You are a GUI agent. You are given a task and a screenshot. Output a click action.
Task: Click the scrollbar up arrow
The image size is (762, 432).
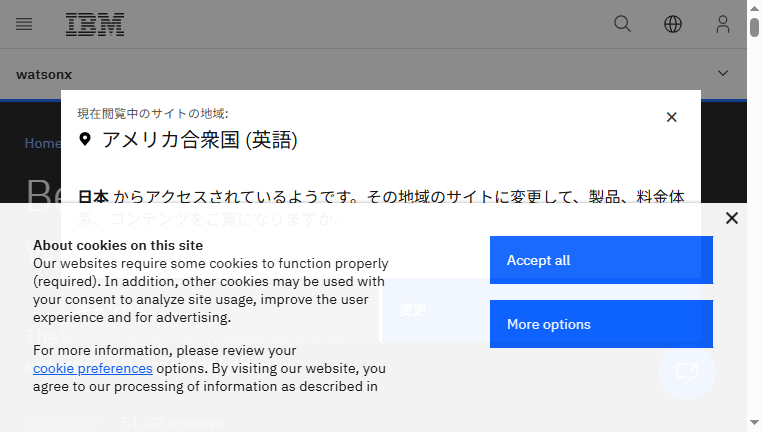pyautogui.click(x=754, y=8)
